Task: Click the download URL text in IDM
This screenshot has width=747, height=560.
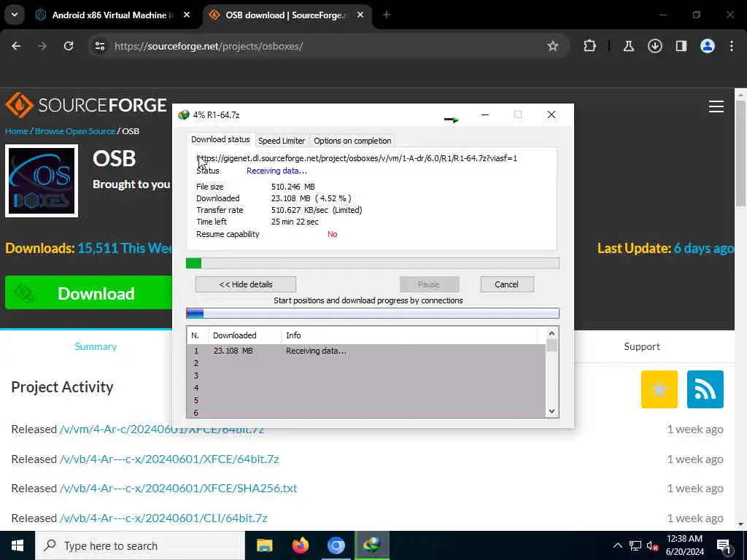Action: (357, 158)
